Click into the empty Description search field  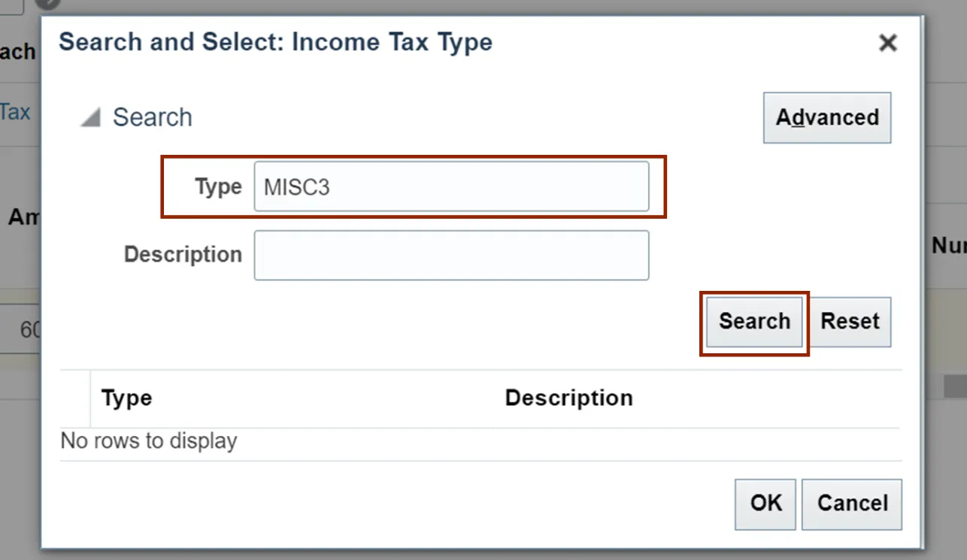[x=451, y=256]
